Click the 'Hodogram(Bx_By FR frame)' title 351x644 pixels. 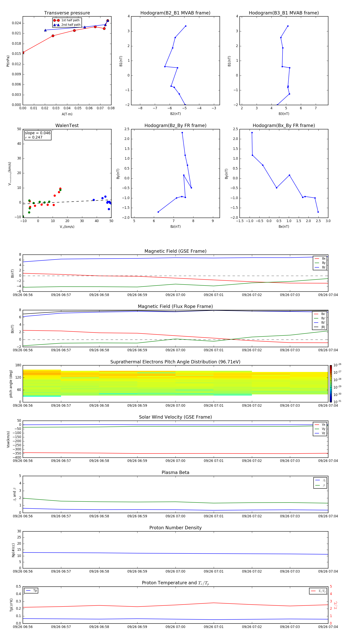click(x=284, y=125)
